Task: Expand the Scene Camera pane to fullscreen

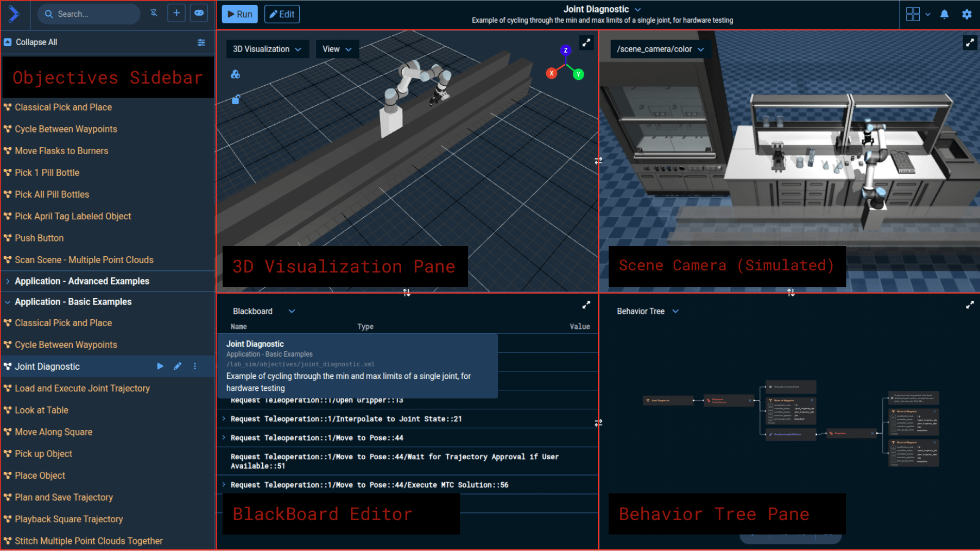Action: point(970,42)
